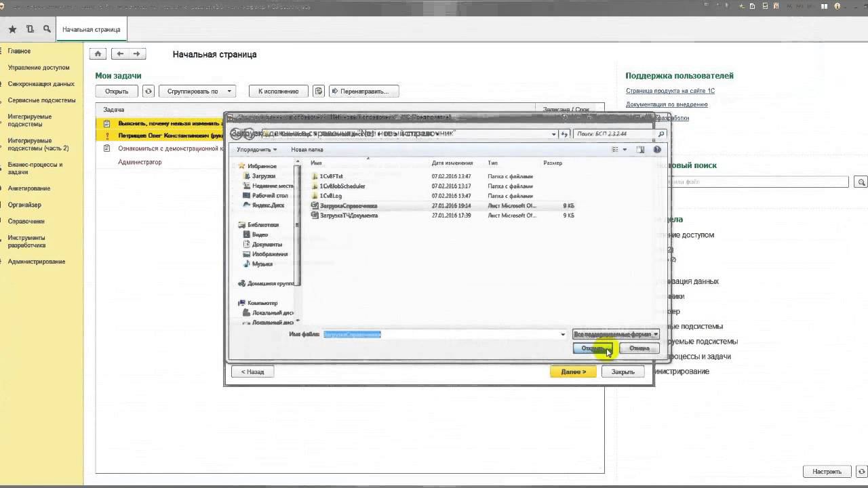Click the Закрыть button in the wizard
The width and height of the screenshot is (868, 488).
623,371
